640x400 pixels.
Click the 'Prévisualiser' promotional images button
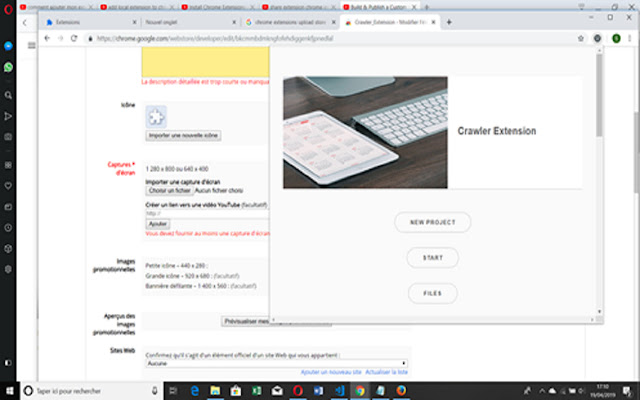[245, 322]
